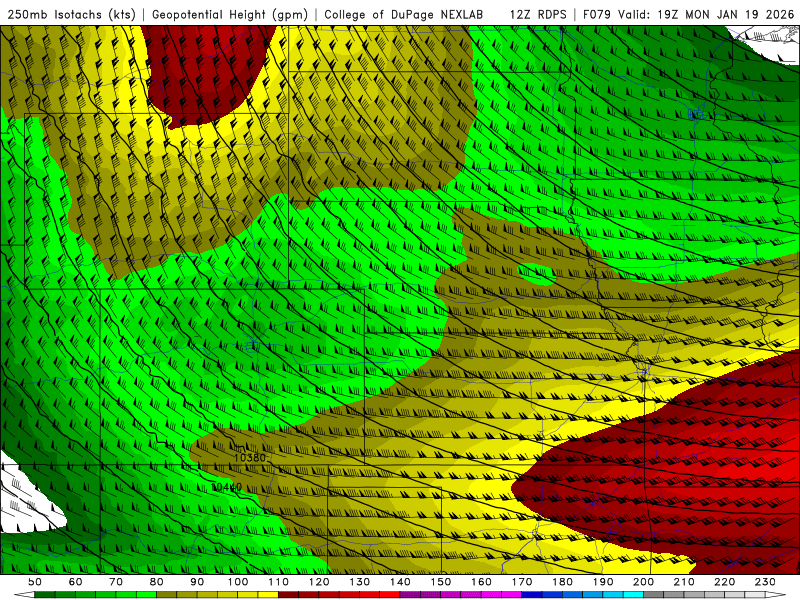The width and height of the screenshot is (800, 600).
Task: Click the 200 value on the color scale
Action: [x=643, y=582]
